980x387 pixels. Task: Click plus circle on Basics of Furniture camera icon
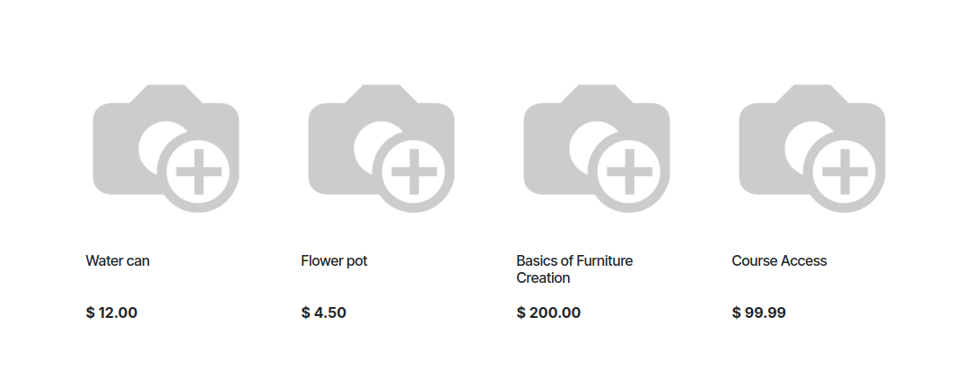[629, 172]
